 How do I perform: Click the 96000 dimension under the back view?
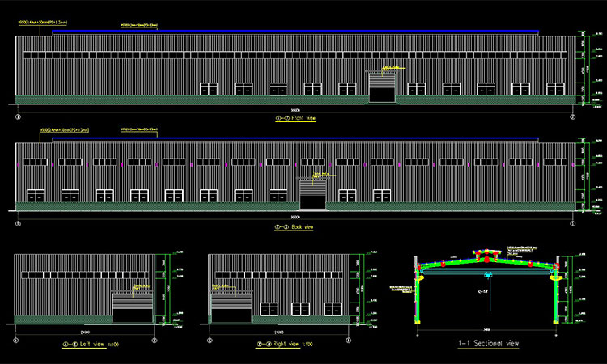295,218
